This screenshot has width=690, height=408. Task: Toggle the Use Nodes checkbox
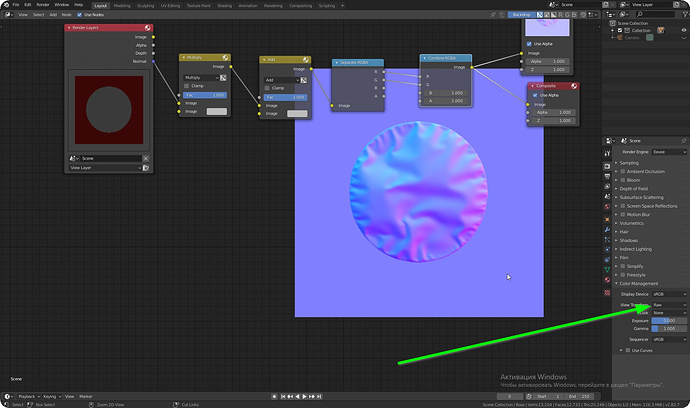(x=79, y=15)
